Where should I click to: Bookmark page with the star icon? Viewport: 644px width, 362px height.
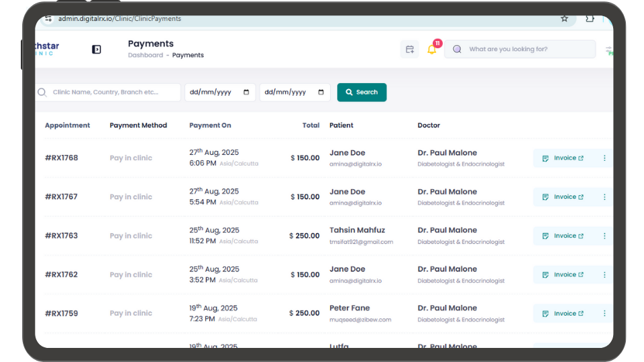564,19
